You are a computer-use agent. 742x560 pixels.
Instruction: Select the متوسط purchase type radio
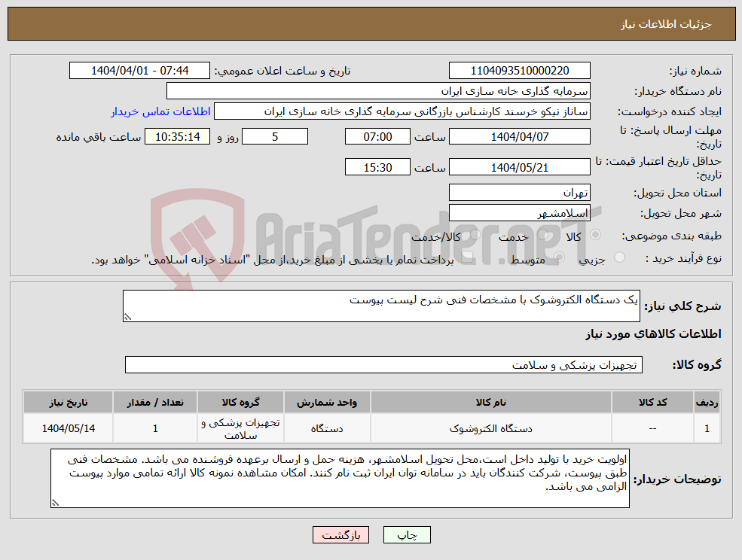coord(560,257)
